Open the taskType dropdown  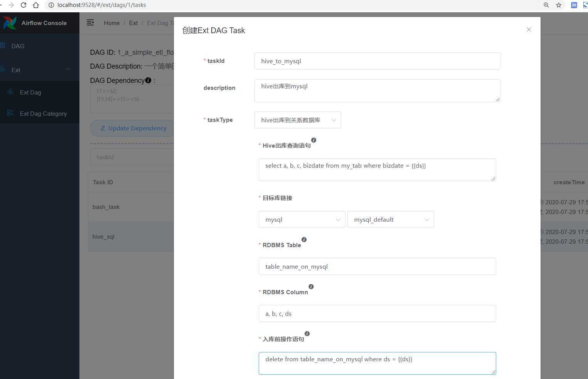(x=298, y=120)
